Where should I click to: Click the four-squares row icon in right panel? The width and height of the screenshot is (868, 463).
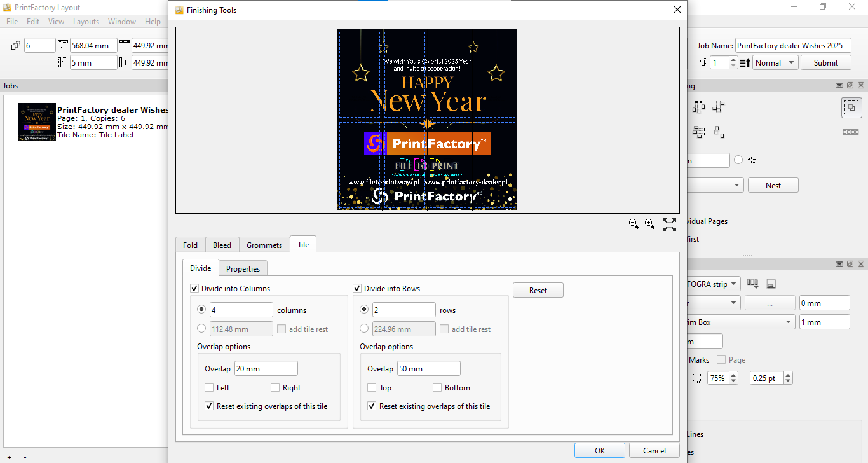(850, 132)
